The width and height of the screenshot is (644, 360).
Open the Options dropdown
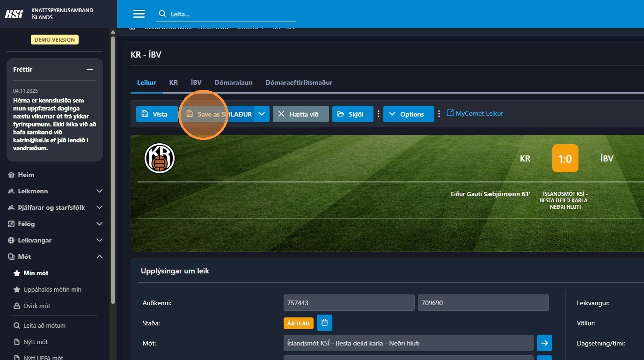(x=409, y=114)
